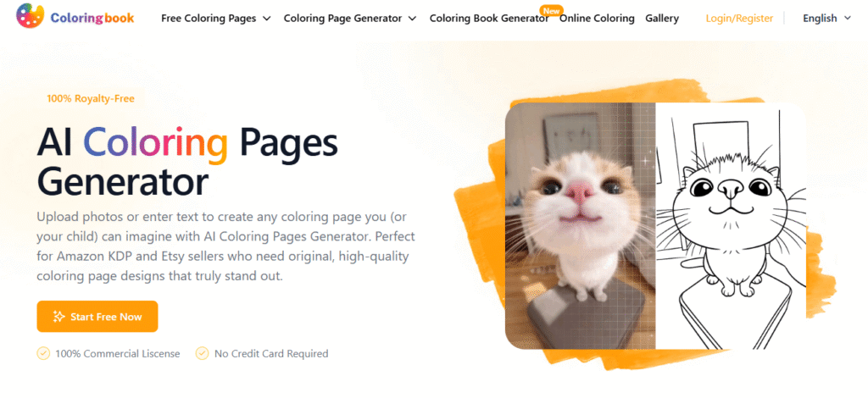Click the cat photo on the left half
The height and width of the screenshot is (398, 868).
(580, 226)
